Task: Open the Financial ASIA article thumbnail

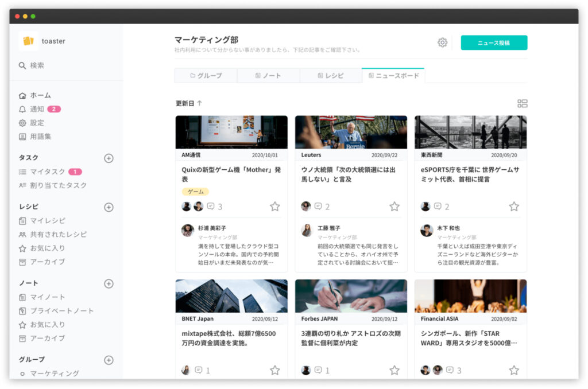Action: click(x=471, y=296)
